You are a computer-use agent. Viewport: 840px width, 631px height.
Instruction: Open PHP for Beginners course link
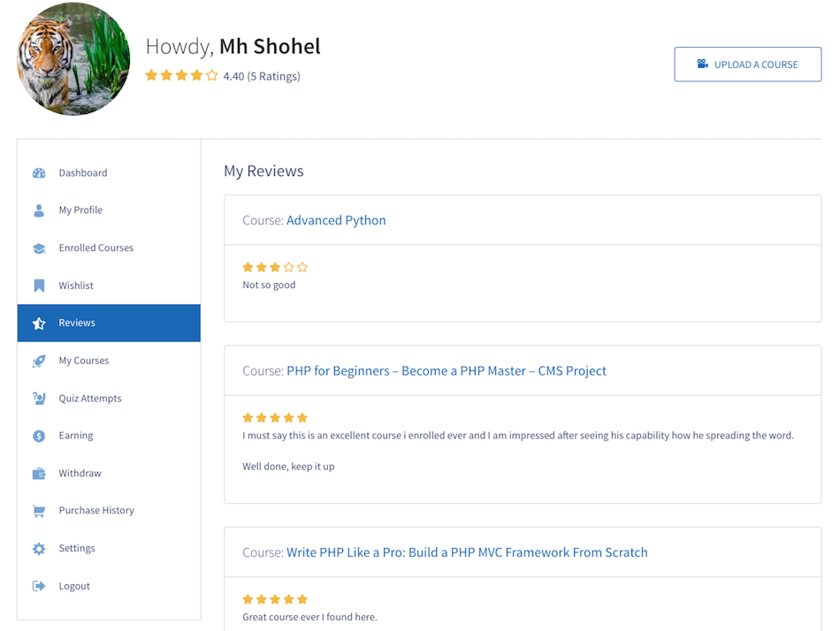tap(447, 370)
